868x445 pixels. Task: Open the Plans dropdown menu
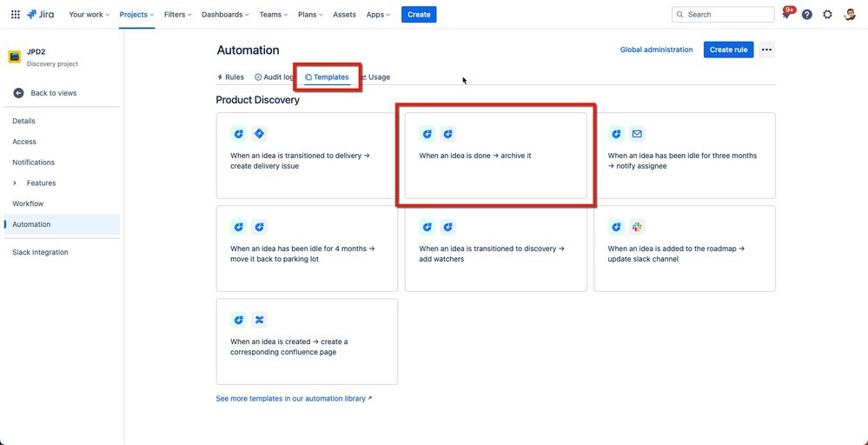click(x=311, y=15)
